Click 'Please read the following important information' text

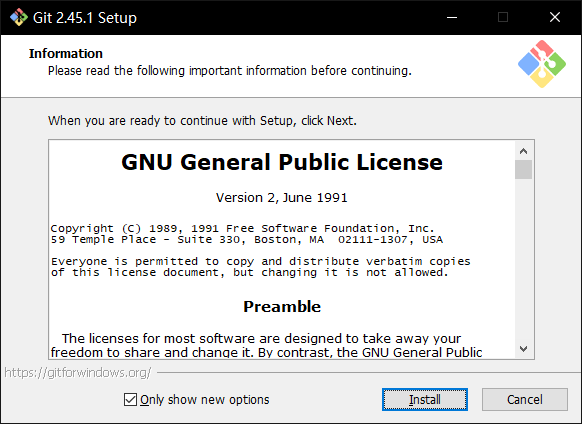point(230,71)
